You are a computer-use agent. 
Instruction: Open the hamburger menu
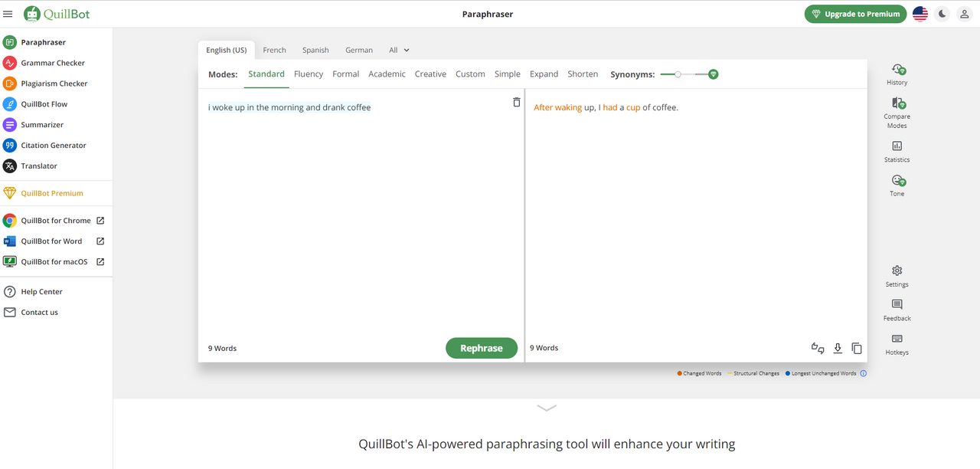tap(8, 14)
